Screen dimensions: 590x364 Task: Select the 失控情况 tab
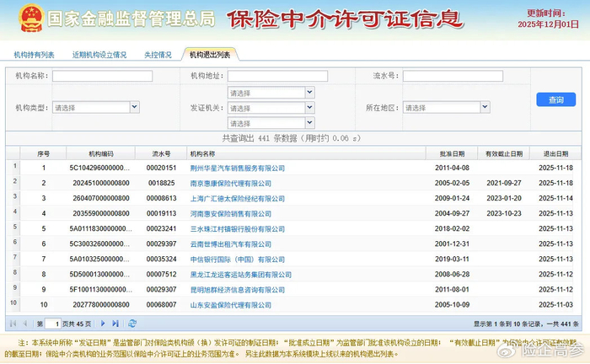pos(158,55)
